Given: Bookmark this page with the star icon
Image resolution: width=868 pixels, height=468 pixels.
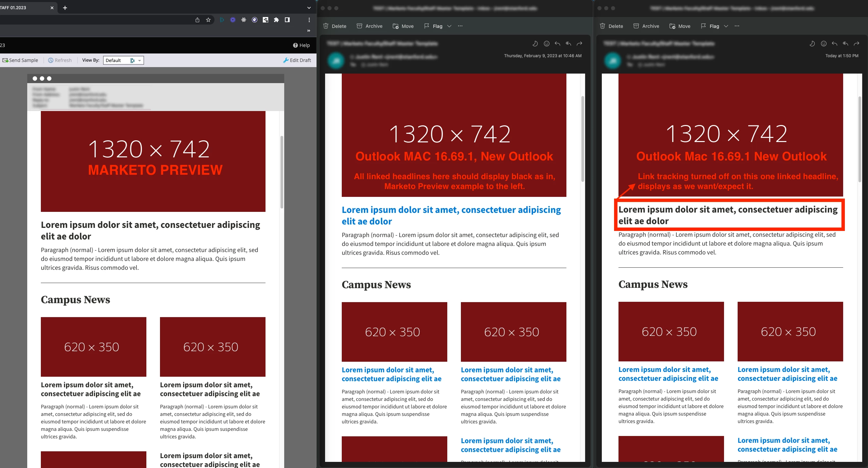Looking at the screenshot, I should (x=208, y=20).
